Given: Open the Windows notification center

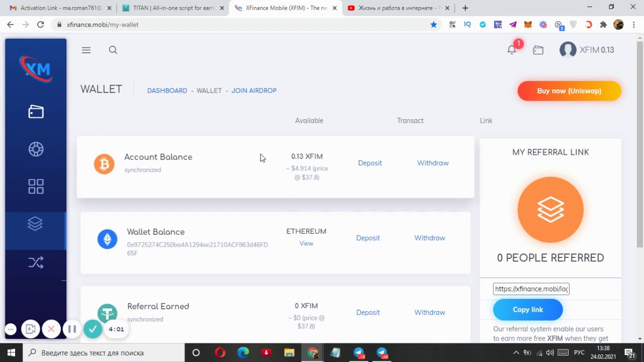Looking at the screenshot, I should (x=629, y=353).
